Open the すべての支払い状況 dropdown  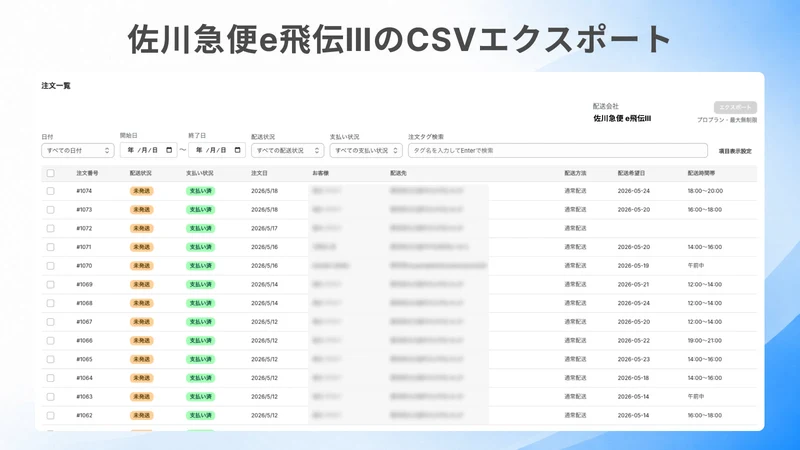366,151
